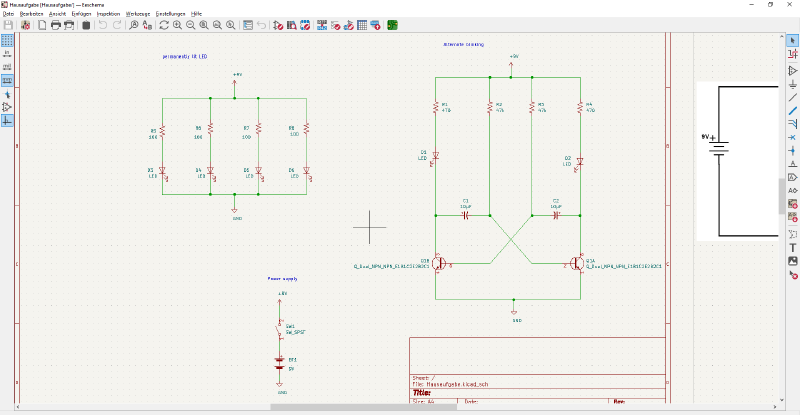Undo the last edit

tap(103, 25)
